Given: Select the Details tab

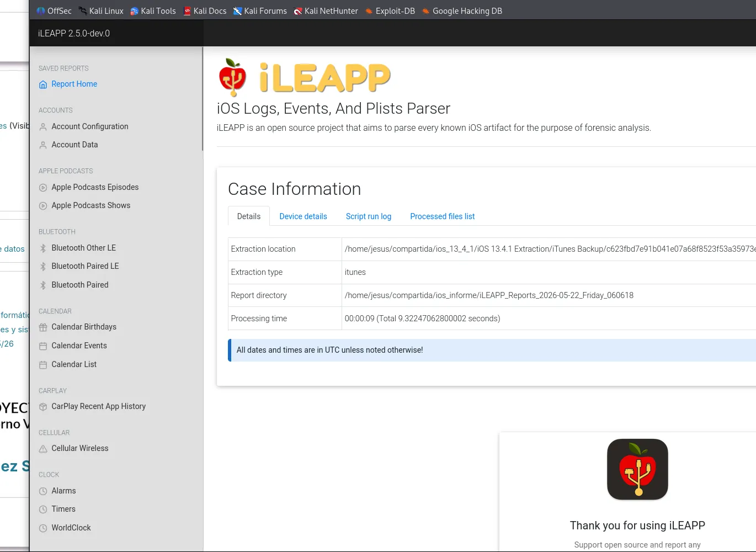Looking at the screenshot, I should click(x=249, y=216).
